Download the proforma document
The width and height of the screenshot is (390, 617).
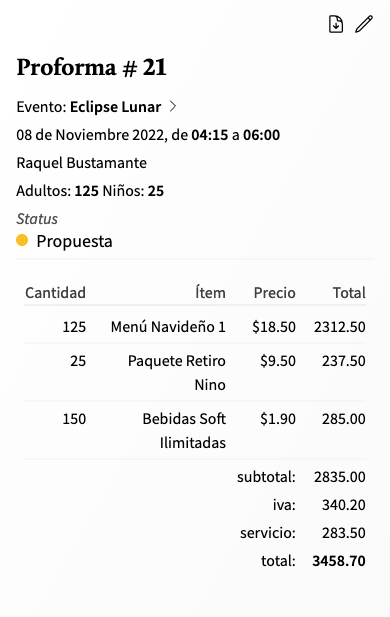[336, 24]
